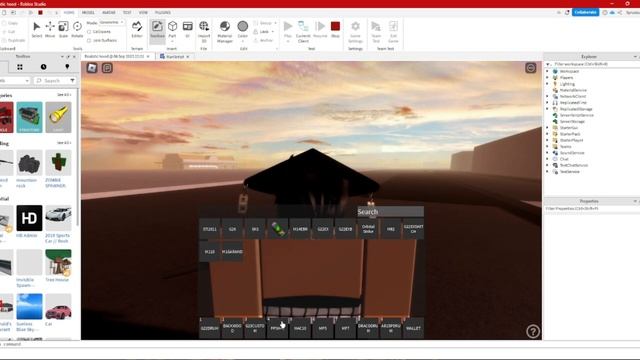The width and height of the screenshot is (640, 360).
Task: Select the MAC10 hotbar slot
Action: click(300, 328)
